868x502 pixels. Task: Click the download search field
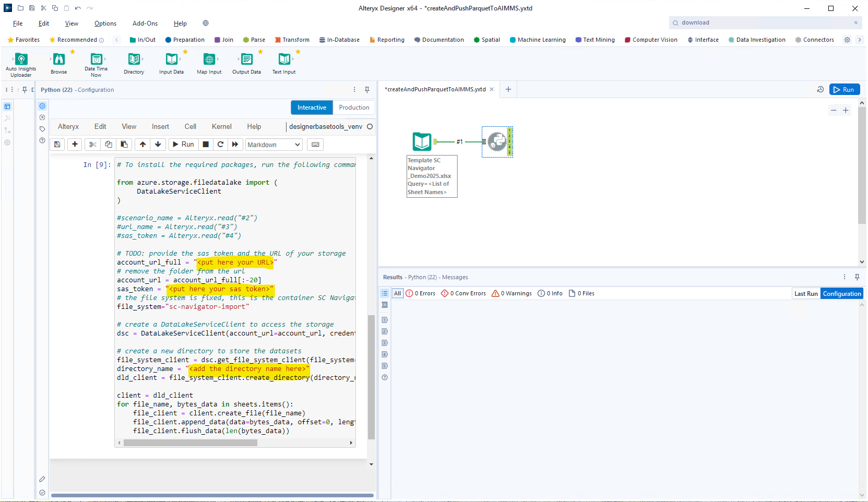point(765,22)
